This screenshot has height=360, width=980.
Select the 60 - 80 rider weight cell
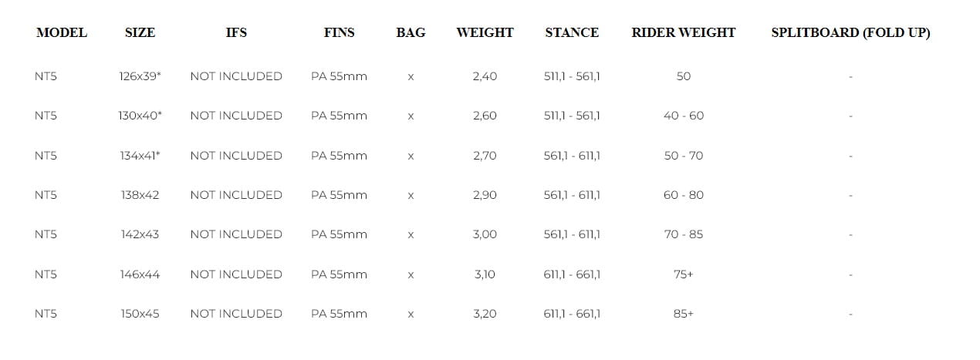(683, 195)
